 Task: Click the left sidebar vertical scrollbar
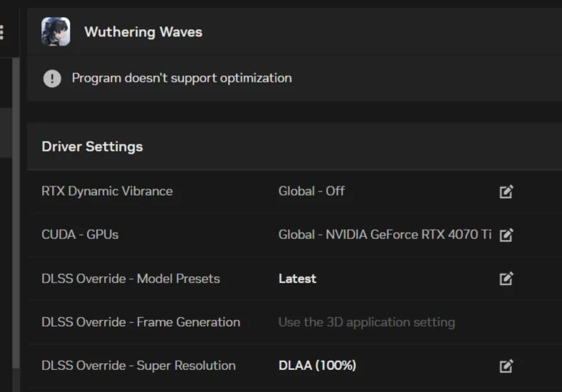(x=16, y=213)
